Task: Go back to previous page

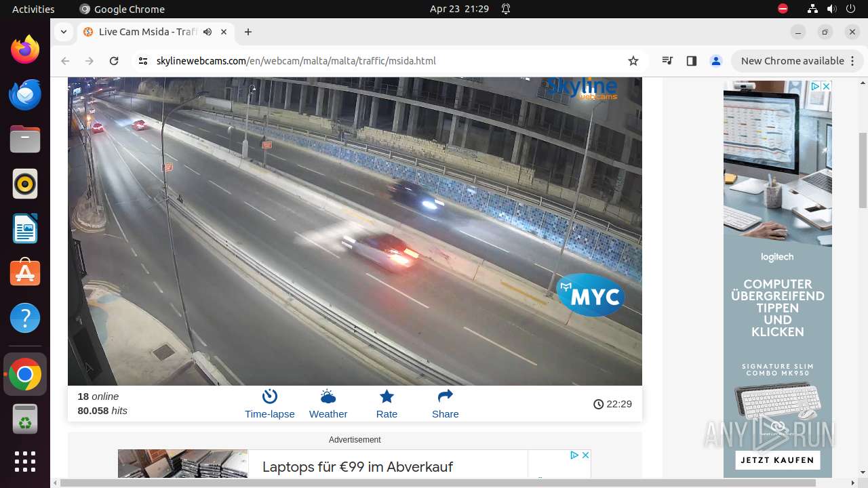Action: pos(65,61)
